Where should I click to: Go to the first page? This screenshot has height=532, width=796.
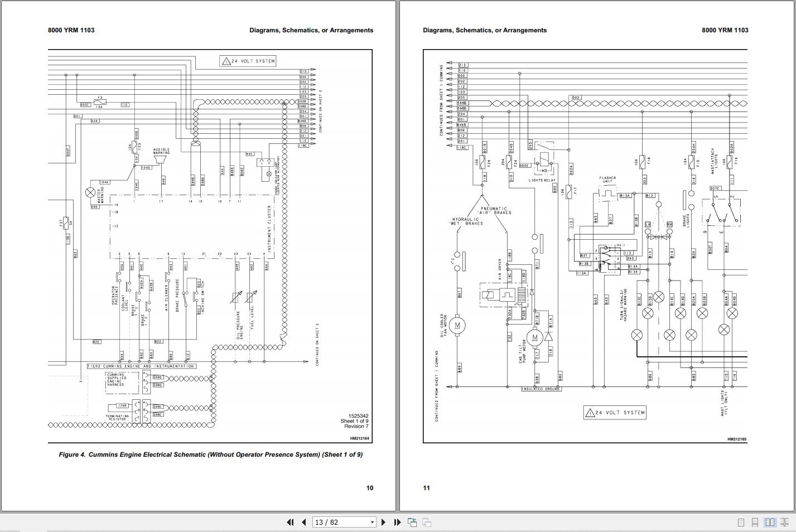[x=290, y=523]
